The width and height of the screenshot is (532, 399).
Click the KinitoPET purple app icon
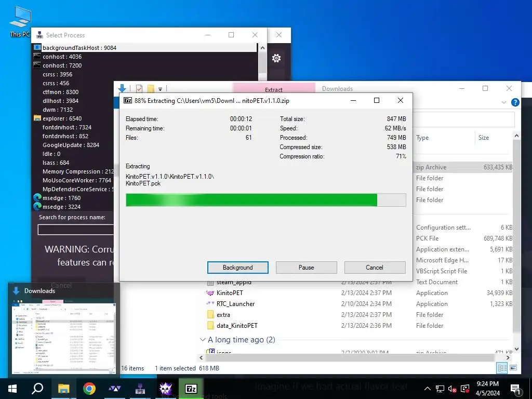[x=210, y=293]
